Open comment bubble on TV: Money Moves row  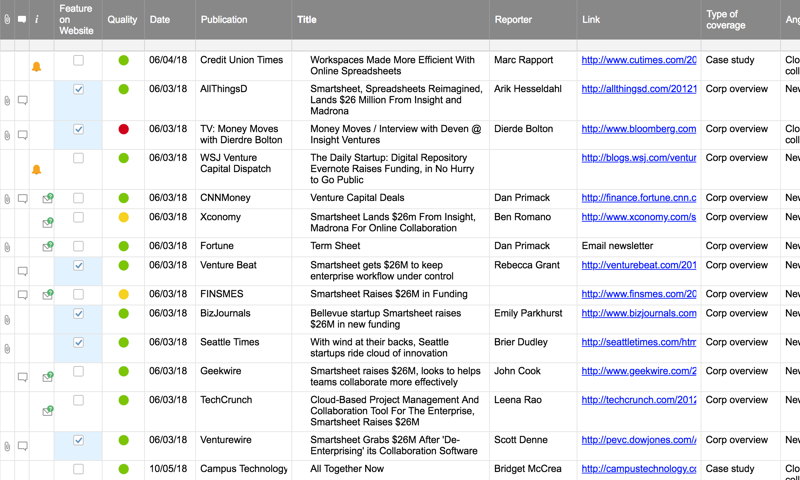pos(22,135)
